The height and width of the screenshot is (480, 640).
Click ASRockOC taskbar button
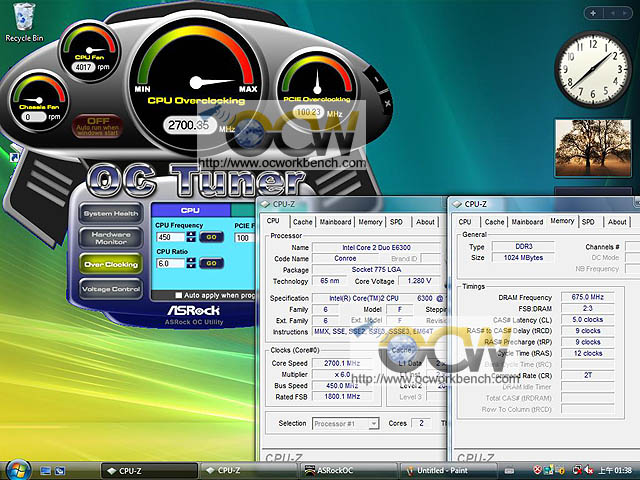coord(347,471)
